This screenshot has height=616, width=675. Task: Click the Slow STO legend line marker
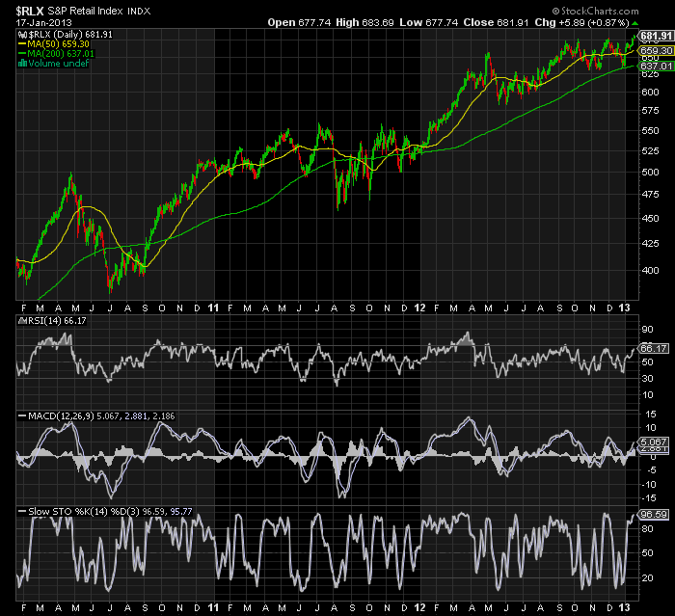pyautogui.click(x=22, y=511)
